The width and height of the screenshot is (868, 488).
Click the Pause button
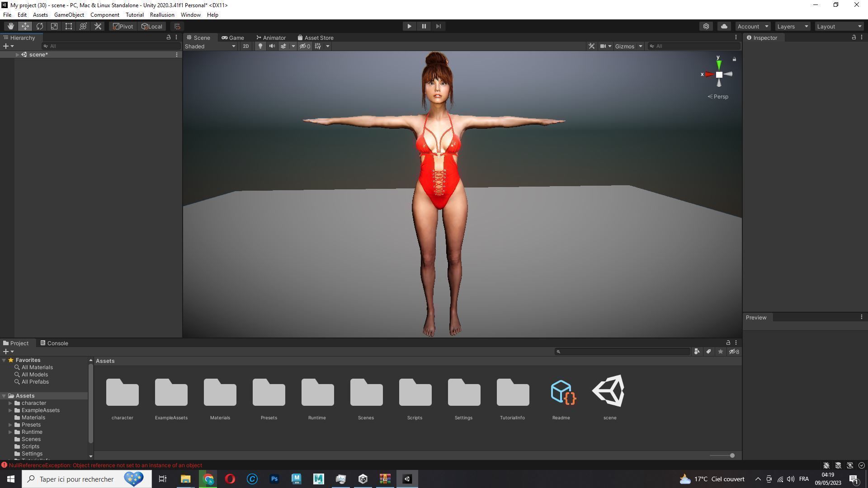[424, 26]
